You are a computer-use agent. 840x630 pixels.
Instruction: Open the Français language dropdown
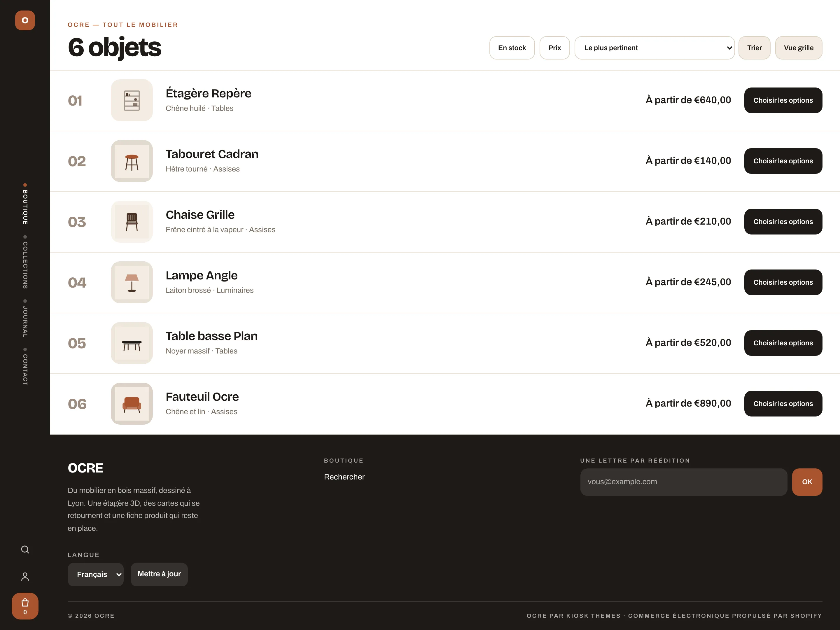click(96, 574)
